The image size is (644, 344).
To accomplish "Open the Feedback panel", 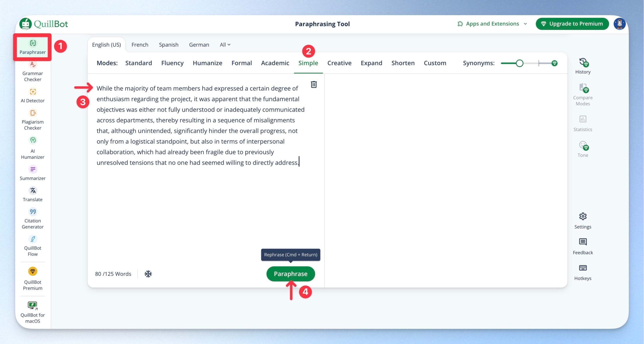I will coord(583,246).
